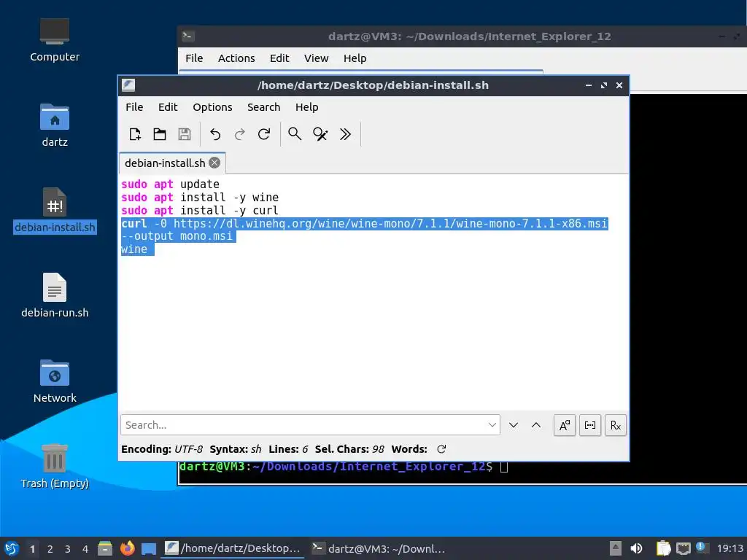
Task: Open the clipboard manager tray icon
Action: click(x=663, y=548)
